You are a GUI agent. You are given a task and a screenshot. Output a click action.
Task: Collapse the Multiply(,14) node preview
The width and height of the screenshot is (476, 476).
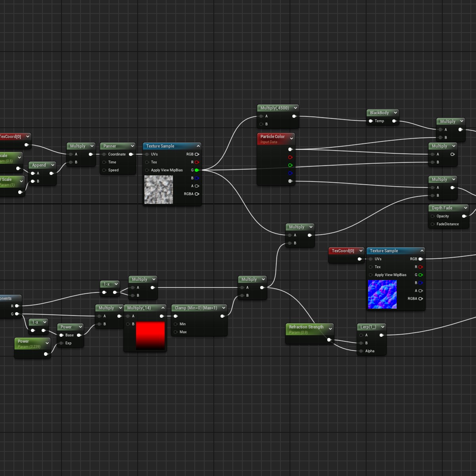tap(163, 308)
